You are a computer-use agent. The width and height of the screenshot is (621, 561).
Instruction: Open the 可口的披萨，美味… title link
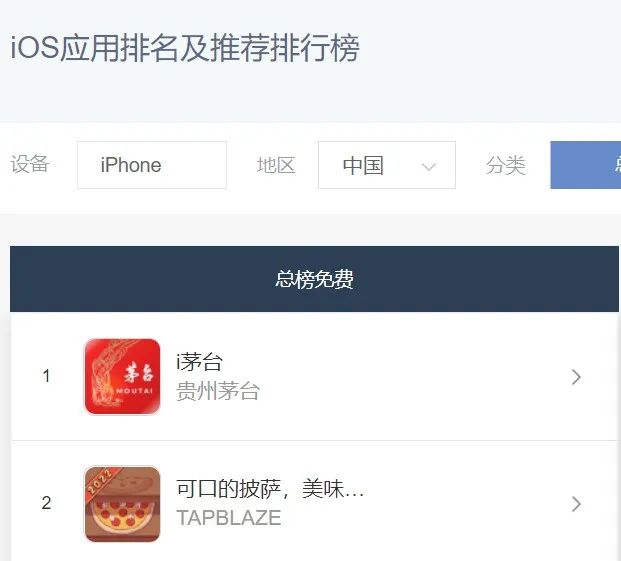coord(270,489)
